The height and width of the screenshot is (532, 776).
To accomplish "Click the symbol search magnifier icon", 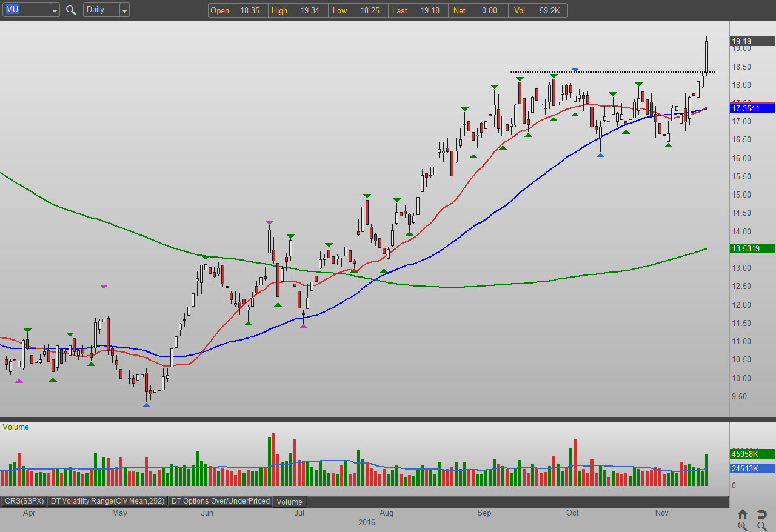I will click(x=71, y=10).
